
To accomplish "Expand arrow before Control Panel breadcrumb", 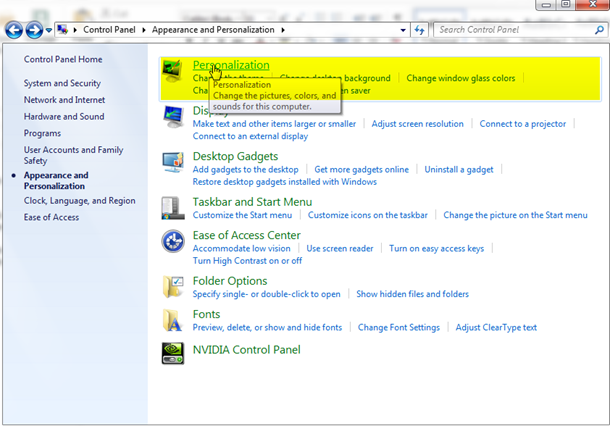I will tap(75, 30).
